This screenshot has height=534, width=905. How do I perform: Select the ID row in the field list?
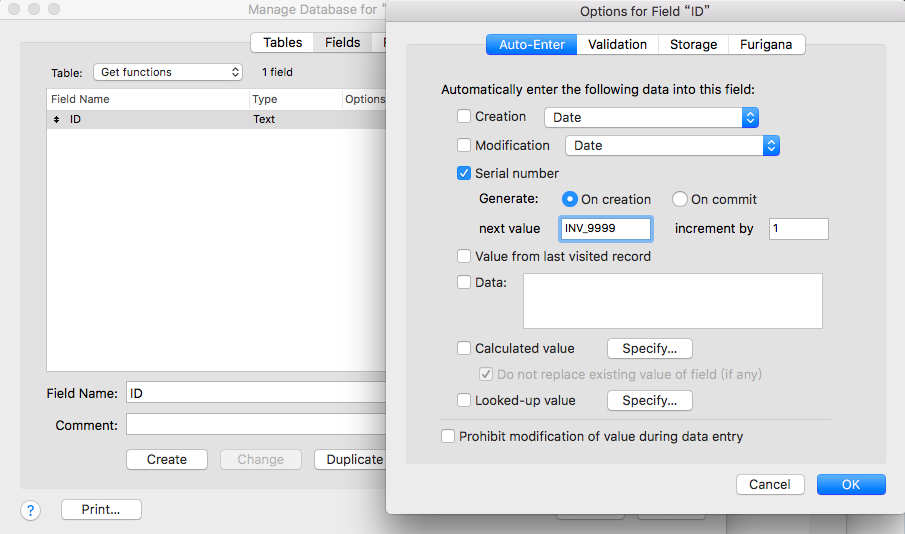point(216,120)
